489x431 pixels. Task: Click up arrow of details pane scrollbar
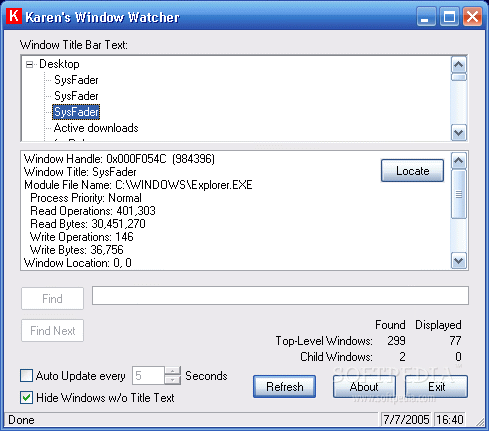459,161
